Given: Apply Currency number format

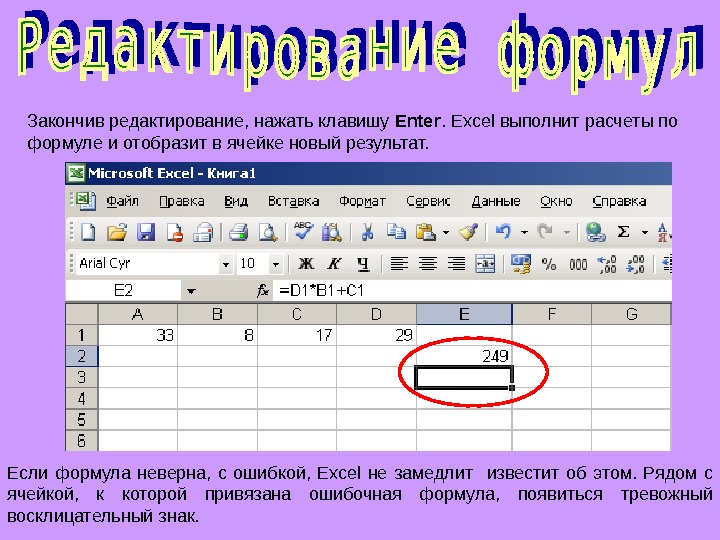Looking at the screenshot, I should [x=521, y=264].
